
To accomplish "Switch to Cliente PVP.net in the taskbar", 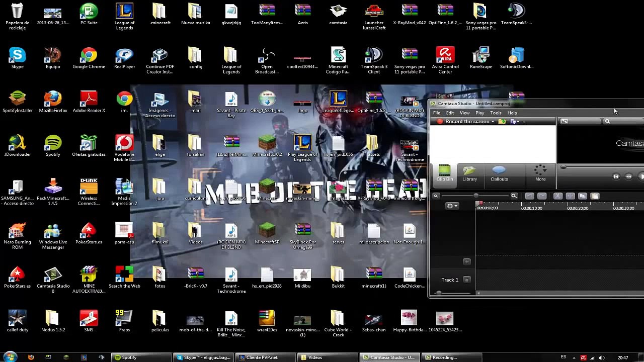I will 266,357.
